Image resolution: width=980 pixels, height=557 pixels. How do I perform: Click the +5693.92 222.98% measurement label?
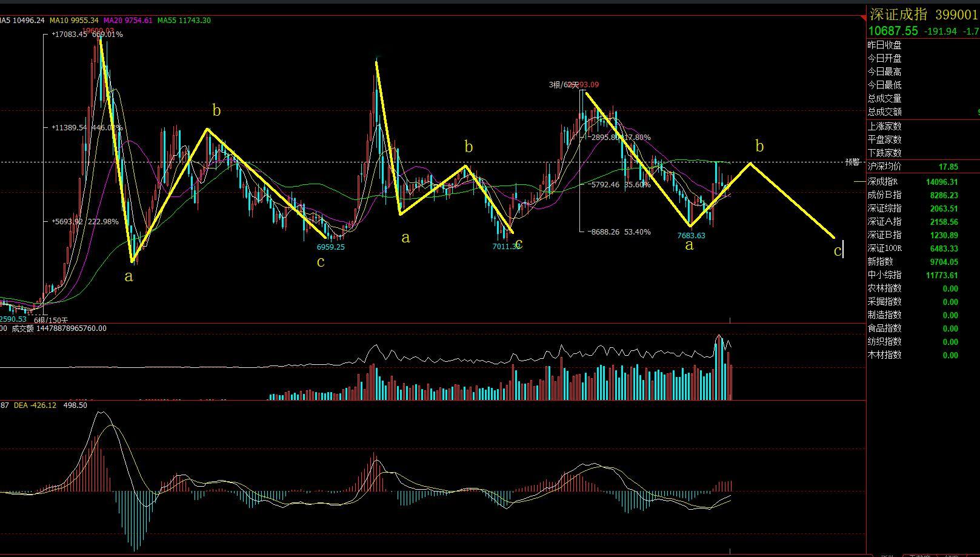pos(85,222)
